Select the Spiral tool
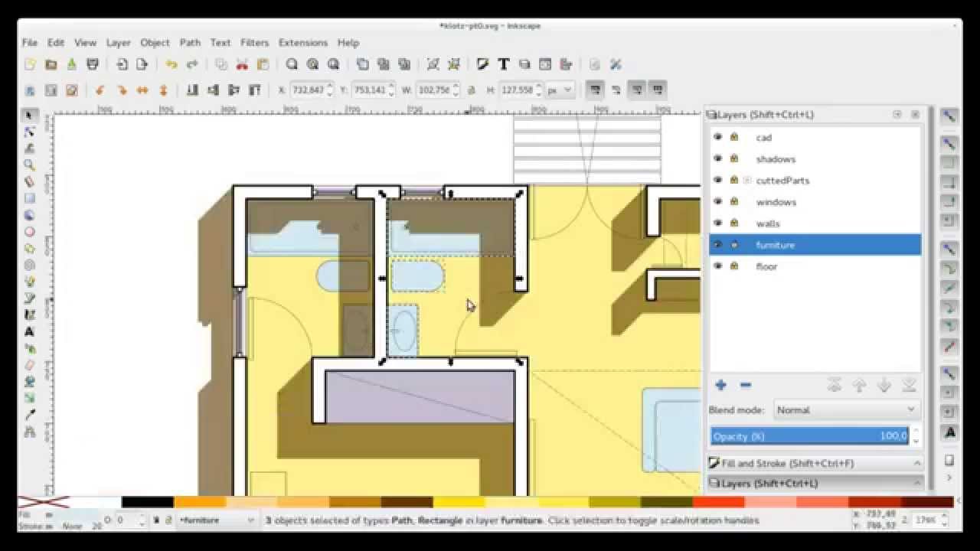This screenshot has height=551, width=980. pos(29,266)
